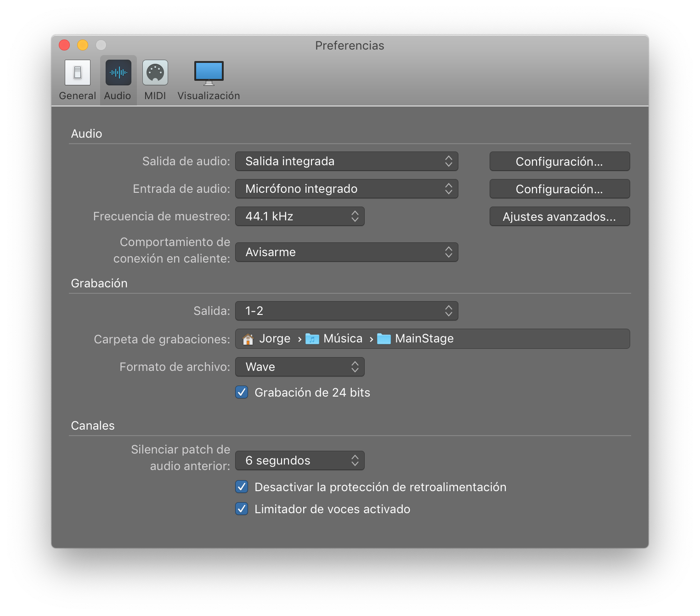Click the Música folder name in path
Viewport: 700px width, 616px height.
tap(343, 339)
